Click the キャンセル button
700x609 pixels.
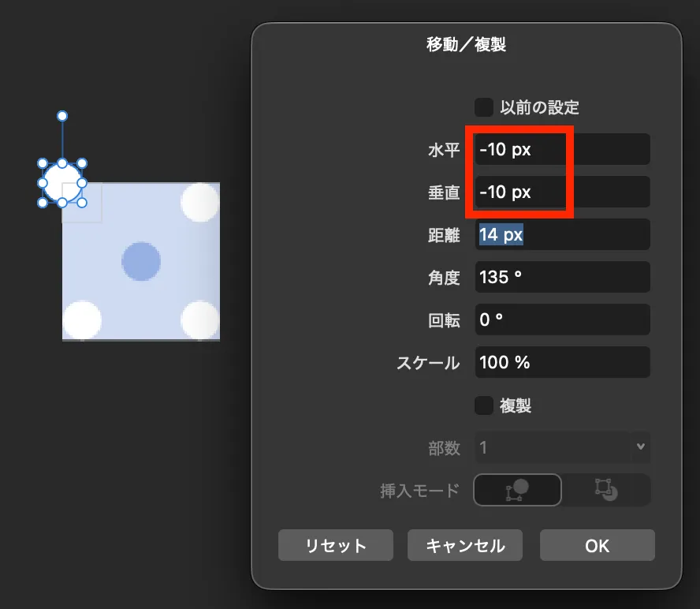click(464, 544)
